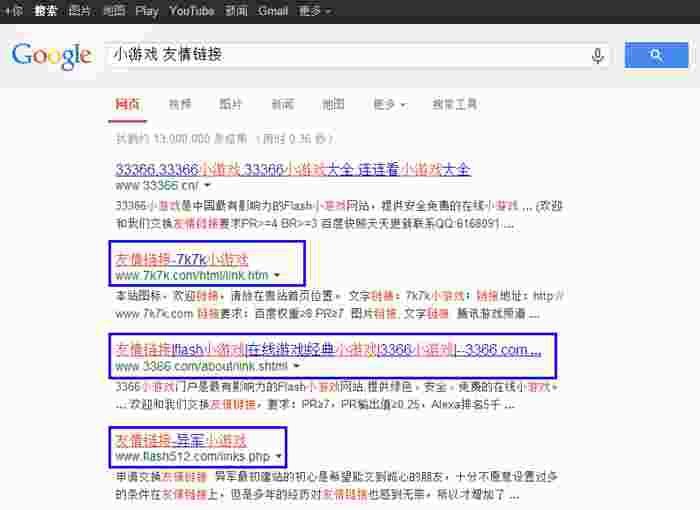
Task: Open result 友情链接-7k7k小游戏
Action: tap(181, 259)
